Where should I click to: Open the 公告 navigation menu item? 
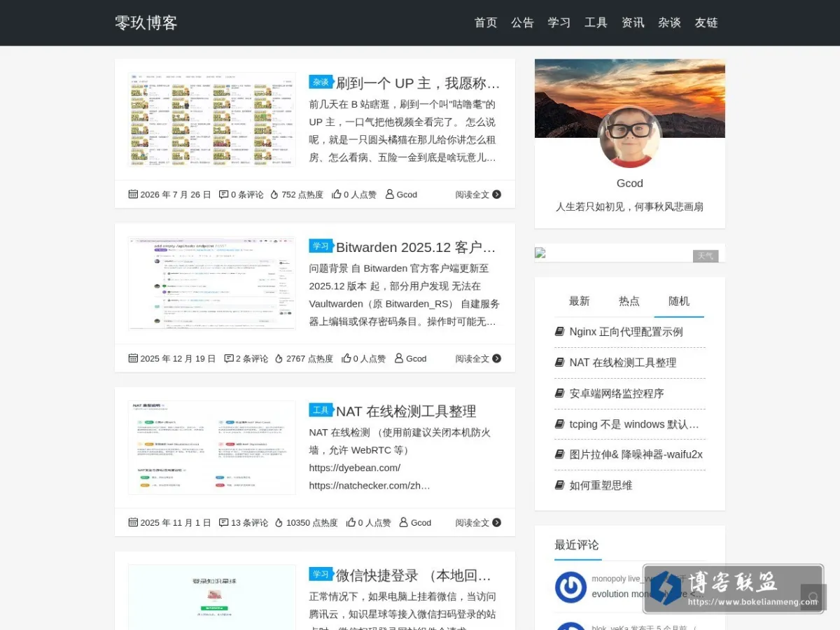pos(522,22)
